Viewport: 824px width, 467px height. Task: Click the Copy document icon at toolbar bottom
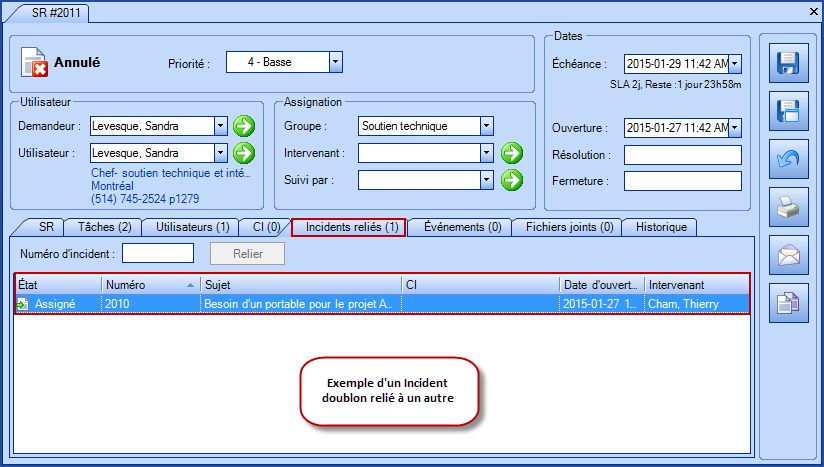point(788,304)
